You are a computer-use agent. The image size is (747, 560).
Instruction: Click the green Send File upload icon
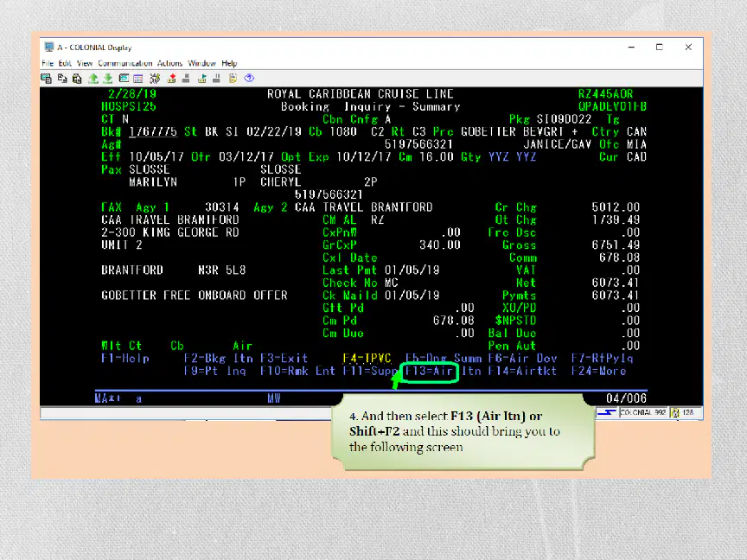[x=93, y=79]
